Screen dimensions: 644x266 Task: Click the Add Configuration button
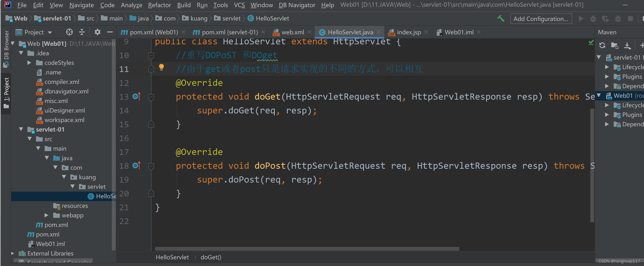[x=541, y=19]
